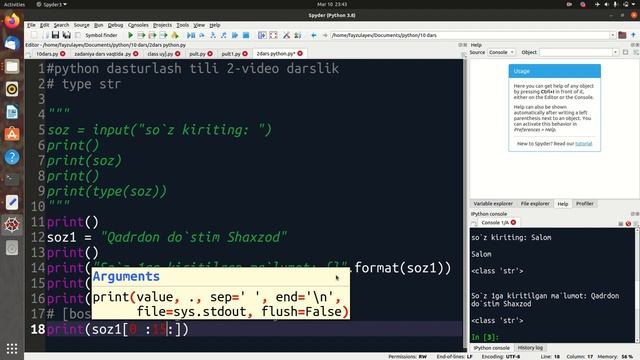Switch to the Profiler tab
The image size is (640, 360).
pos(584,204)
